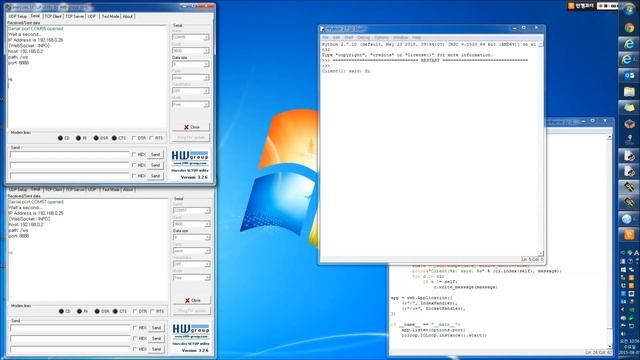Viewport: 640px width, 360px height.
Task: Enable HEX for third send row, COM55 window
Action: [x=134, y=176]
